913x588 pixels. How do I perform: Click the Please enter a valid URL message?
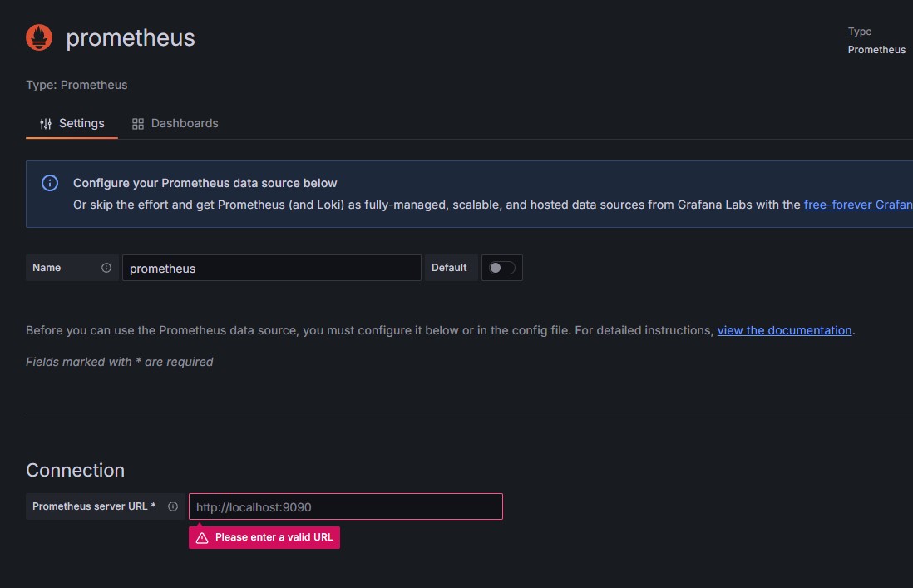point(274,537)
